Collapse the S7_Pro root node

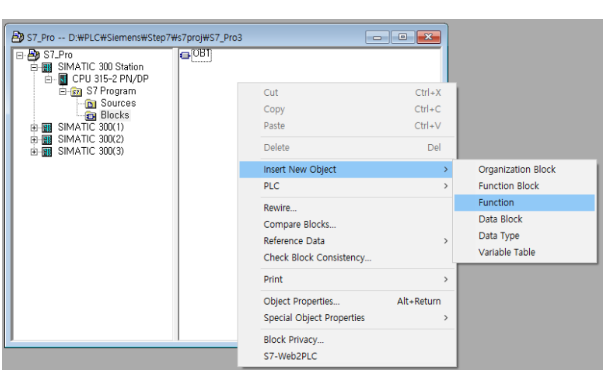point(20,56)
